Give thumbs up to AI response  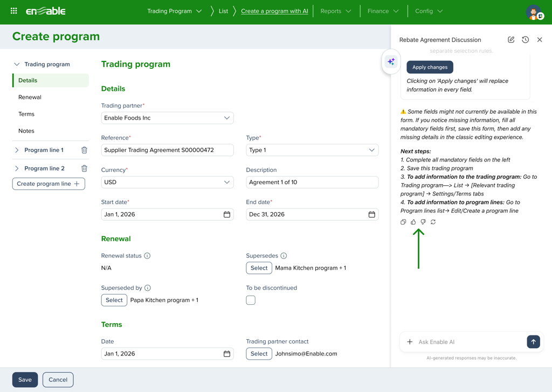(x=413, y=222)
